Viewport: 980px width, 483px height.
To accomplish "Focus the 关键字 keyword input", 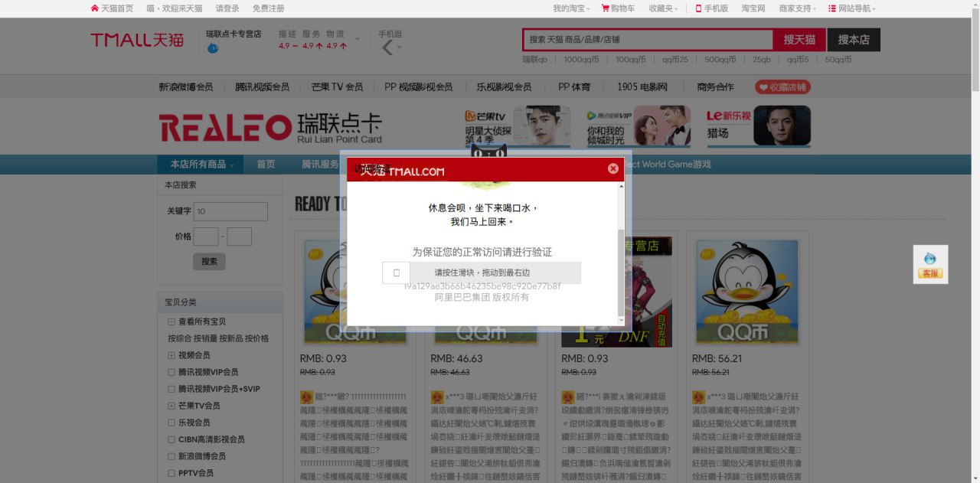I will [x=230, y=211].
